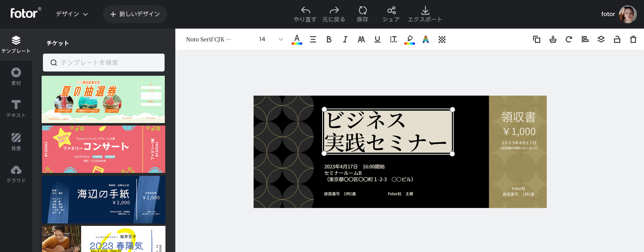Lock the selected text element
The image size is (644, 252).
(x=617, y=40)
